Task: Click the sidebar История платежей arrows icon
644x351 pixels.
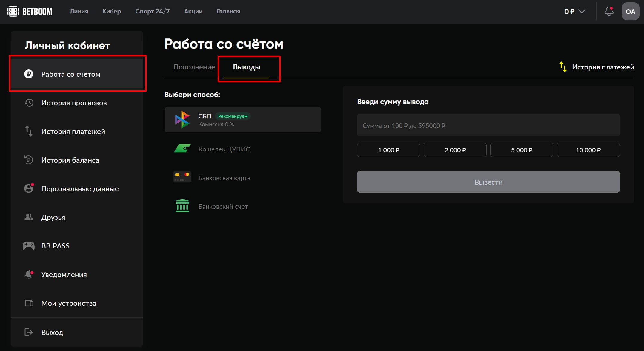Action: point(29,131)
